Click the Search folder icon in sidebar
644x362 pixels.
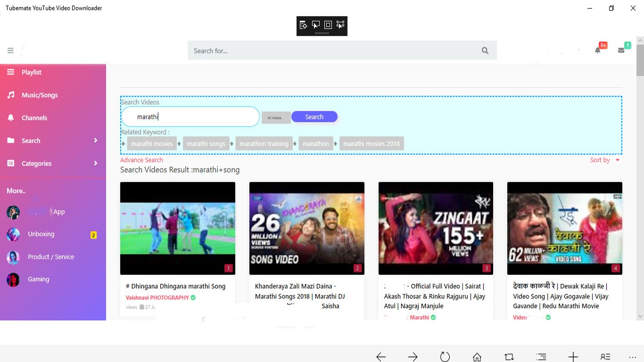click(11, 140)
